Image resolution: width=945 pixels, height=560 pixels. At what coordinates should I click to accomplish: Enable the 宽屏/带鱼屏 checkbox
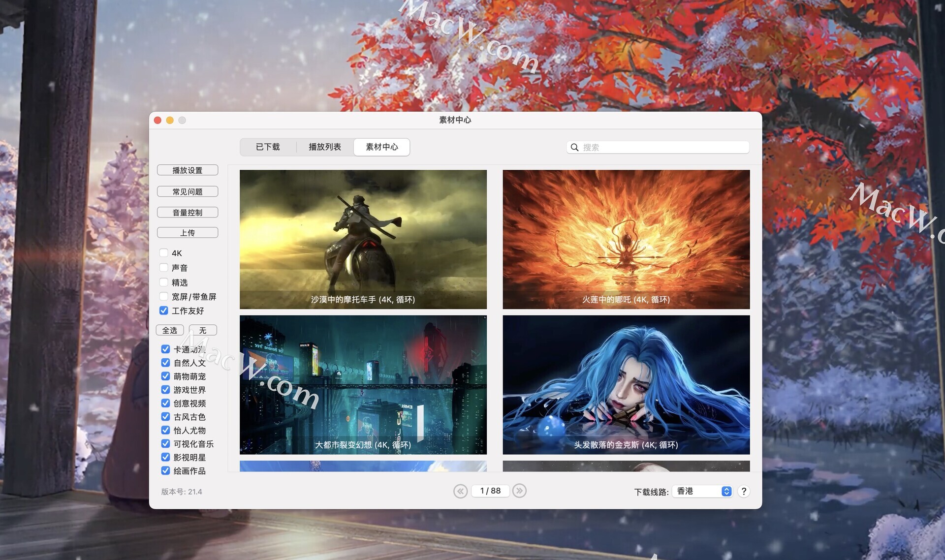(x=164, y=296)
